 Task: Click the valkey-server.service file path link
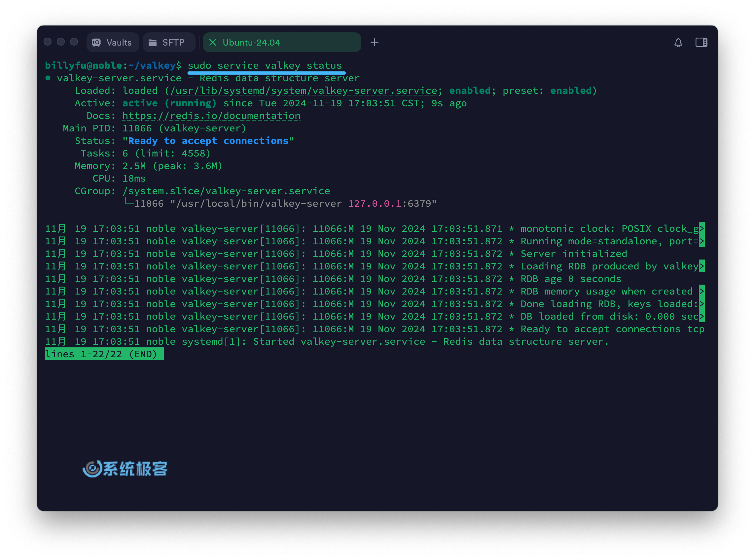[304, 90]
